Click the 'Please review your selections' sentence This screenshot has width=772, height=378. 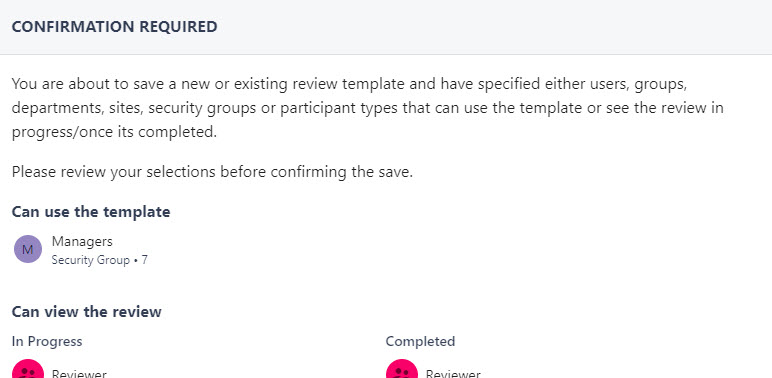[x=212, y=172]
